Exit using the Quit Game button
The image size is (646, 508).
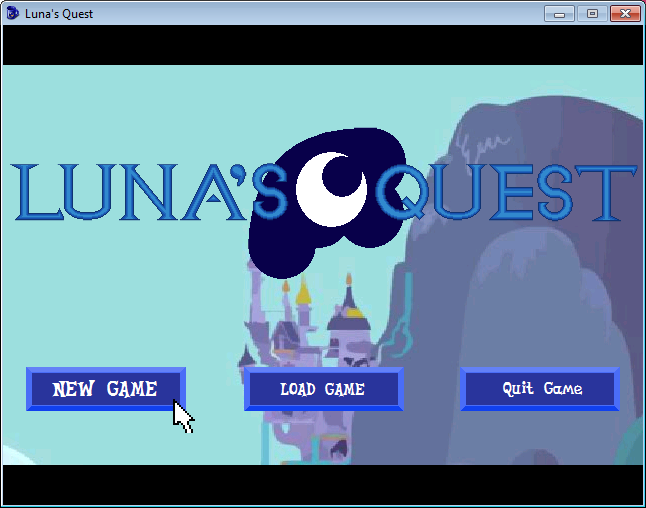[540, 389]
